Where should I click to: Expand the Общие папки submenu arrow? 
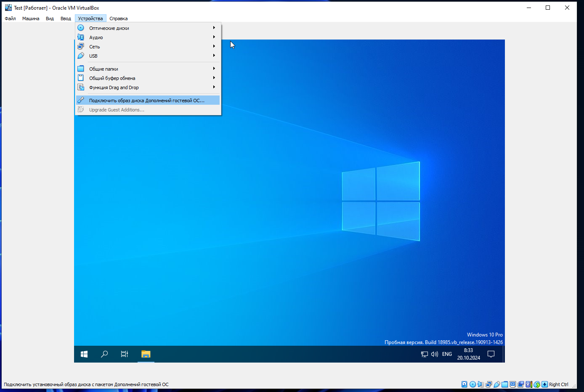click(x=214, y=69)
